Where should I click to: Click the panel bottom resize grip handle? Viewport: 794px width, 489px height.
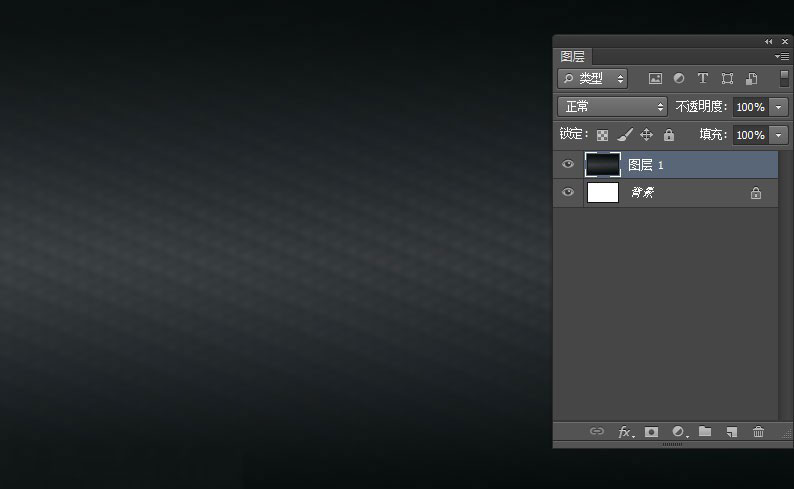coord(672,444)
